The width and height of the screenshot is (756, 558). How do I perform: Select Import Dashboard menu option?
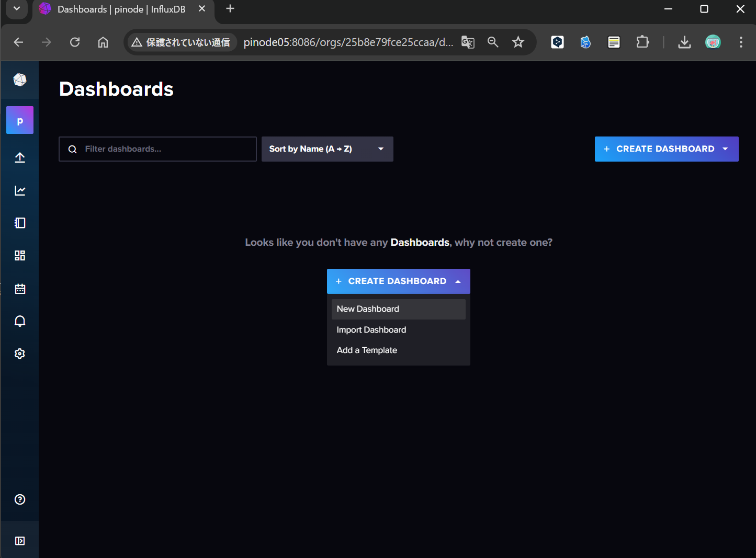click(399, 330)
